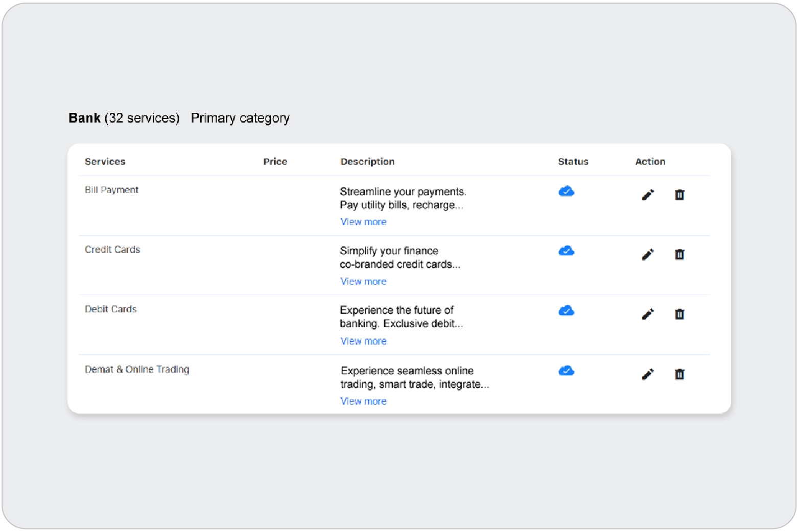Remove Credit Cards using the trash icon
This screenshot has width=798, height=532.
tap(679, 255)
